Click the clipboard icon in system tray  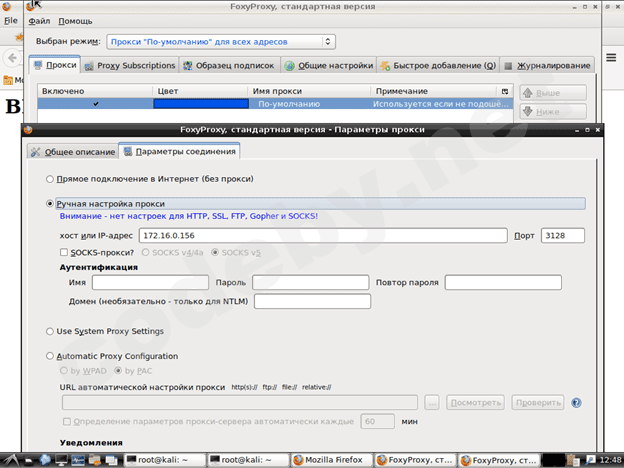tap(573, 460)
